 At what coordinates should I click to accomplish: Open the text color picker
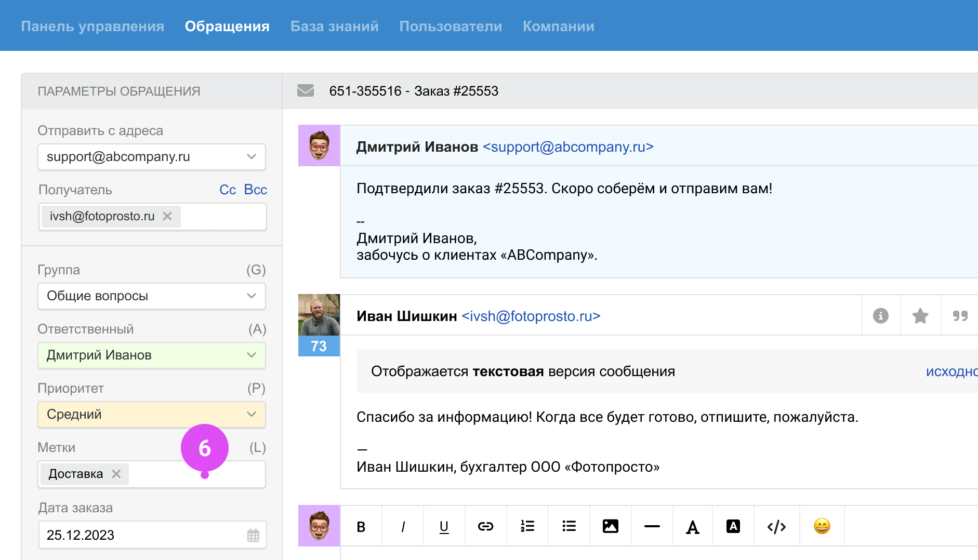pos(693,526)
